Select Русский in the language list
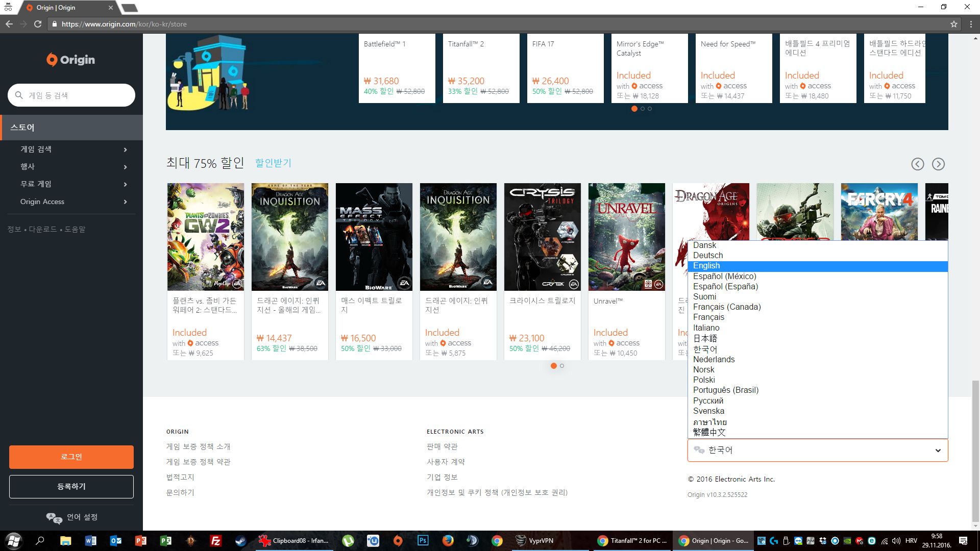Image resolution: width=980 pixels, height=551 pixels. pyautogui.click(x=818, y=401)
